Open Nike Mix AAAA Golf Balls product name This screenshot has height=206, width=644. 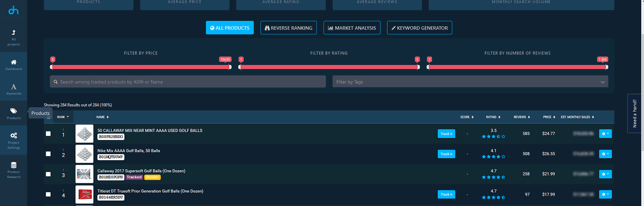[x=129, y=151]
